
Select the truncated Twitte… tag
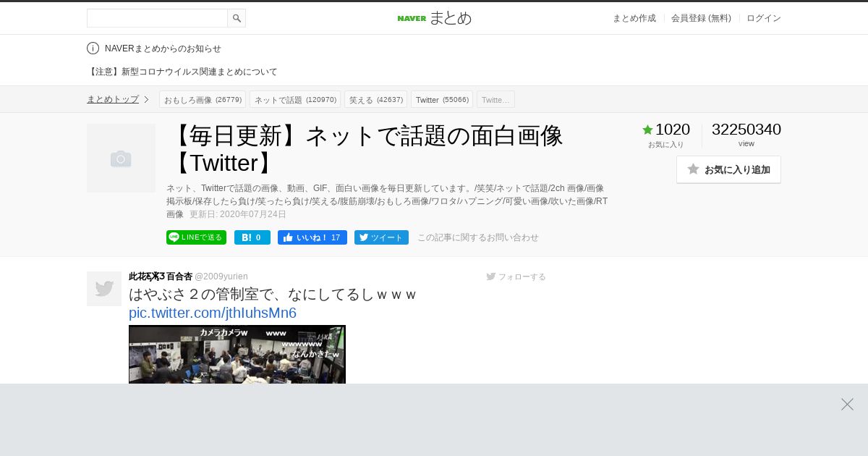click(495, 99)
